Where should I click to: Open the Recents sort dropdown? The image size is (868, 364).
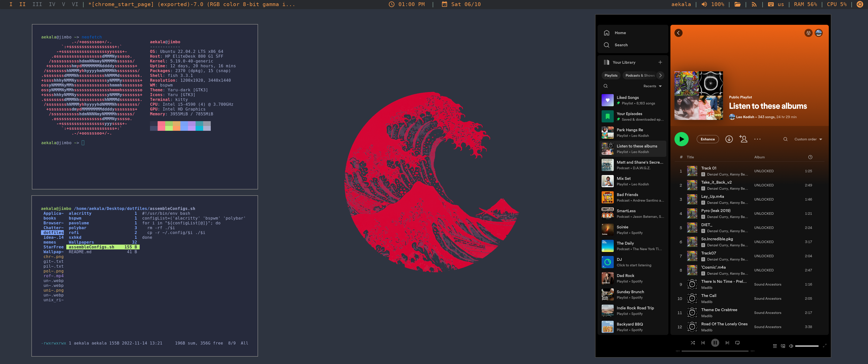click(652, 86)
